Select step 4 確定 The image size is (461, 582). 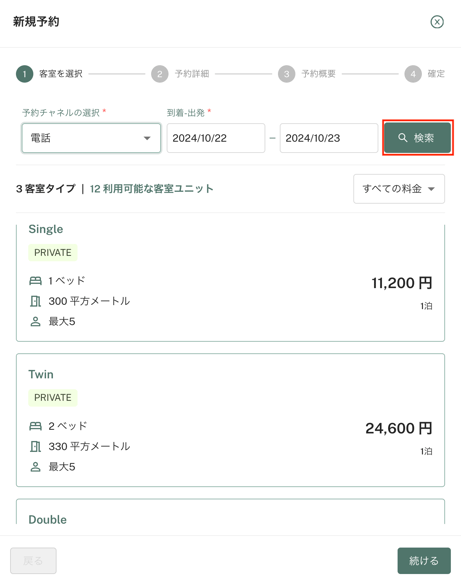click(425, 74)
